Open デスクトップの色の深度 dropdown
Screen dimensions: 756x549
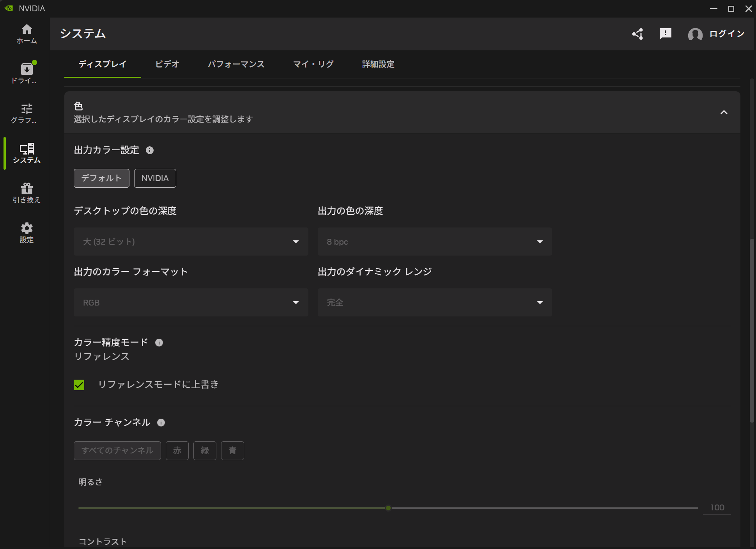(191, 242)
